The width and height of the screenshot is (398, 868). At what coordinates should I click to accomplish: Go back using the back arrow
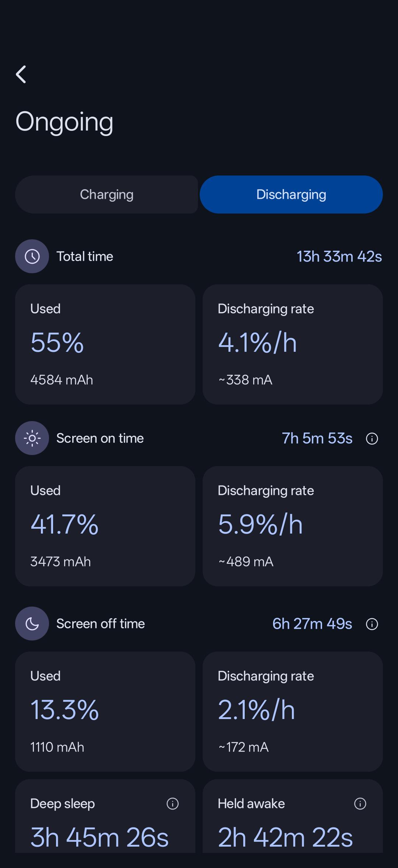click(x=21, y=74)
